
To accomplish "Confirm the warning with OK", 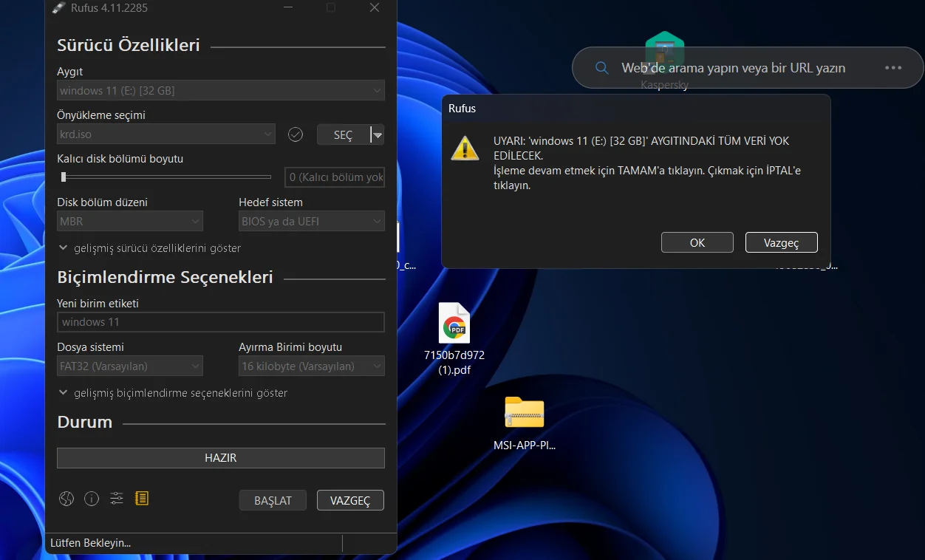I will (697, 242).
